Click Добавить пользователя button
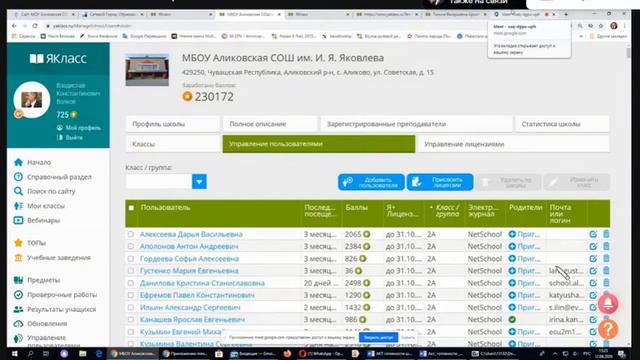Viewport: 640px width, 360px height. pos(371,182)
